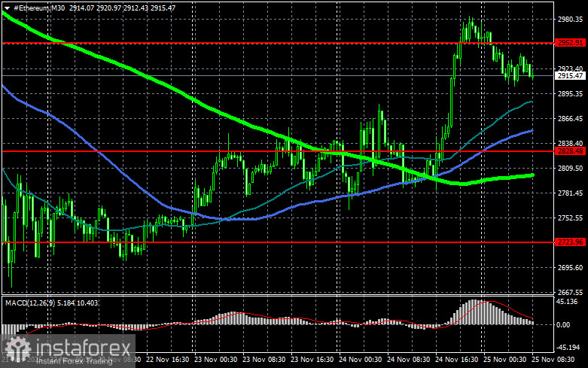The height and width of the screenshot is (368, 588).
Task: Select the 23 Nov 16:30 time label
Action: point(312,360)
